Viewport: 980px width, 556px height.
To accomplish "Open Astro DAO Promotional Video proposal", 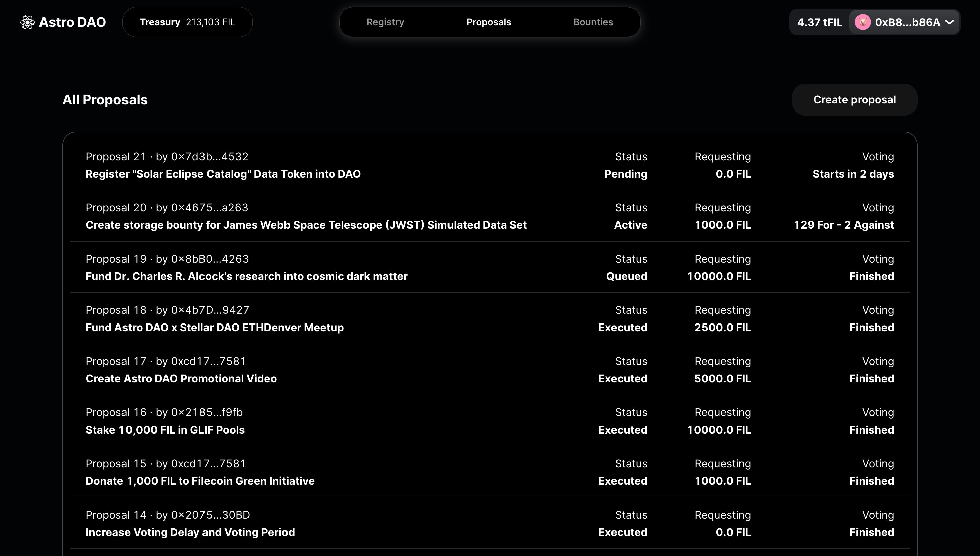I will point(181,379).
